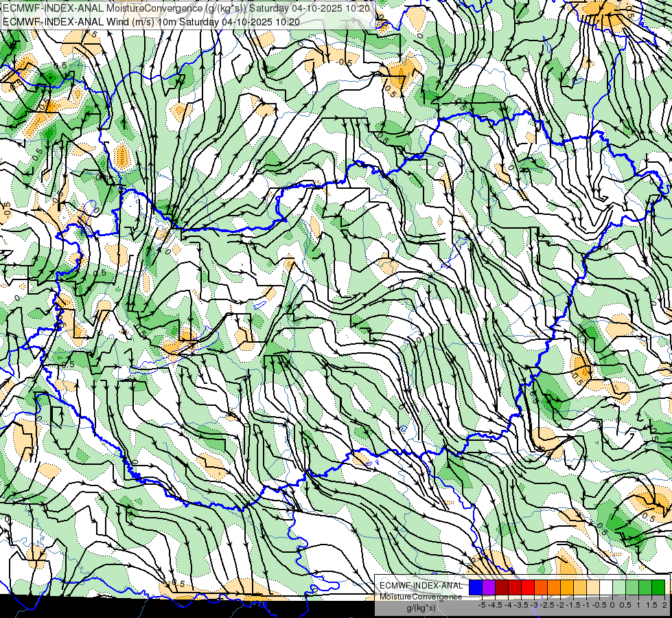Click the 1.5 tick label on the legend
The width and height of the screenshot is (672, 618).
(651, 605)
